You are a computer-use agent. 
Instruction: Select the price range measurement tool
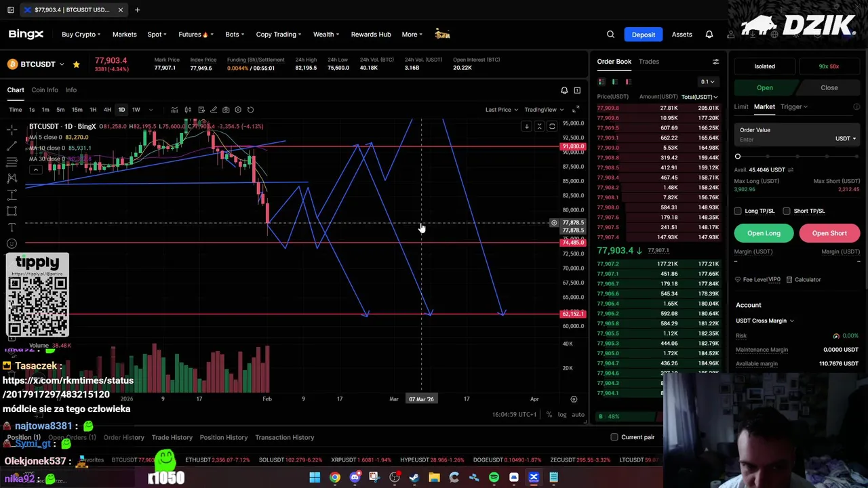[12, 195]
